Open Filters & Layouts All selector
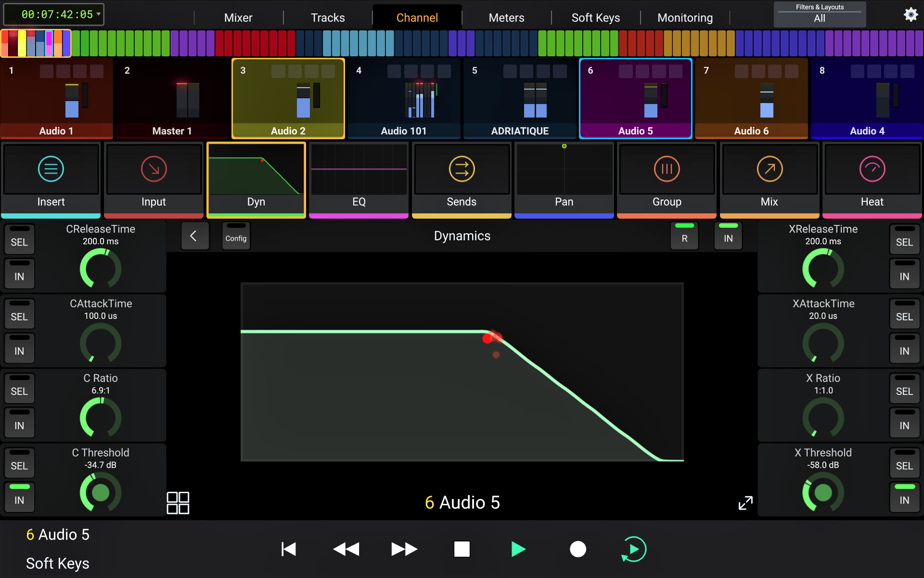 [x=820, y=14]
